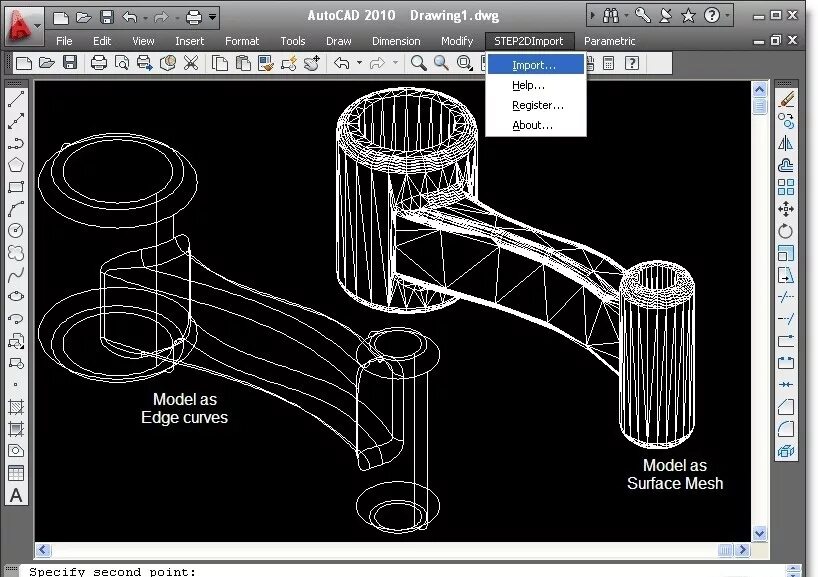Choose Import... from STEP2DImport menu
The width and height of the screenshot is (818, 577).
point(536,65)
